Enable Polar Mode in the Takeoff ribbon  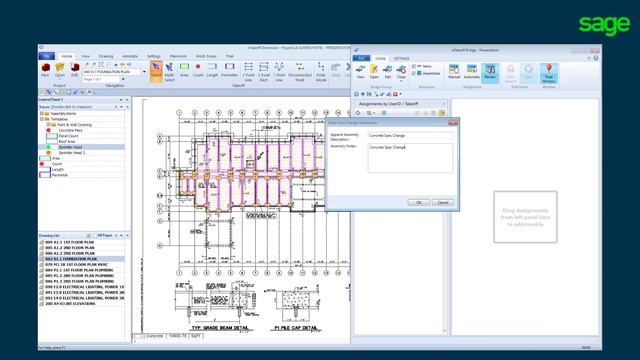(321, 72)
